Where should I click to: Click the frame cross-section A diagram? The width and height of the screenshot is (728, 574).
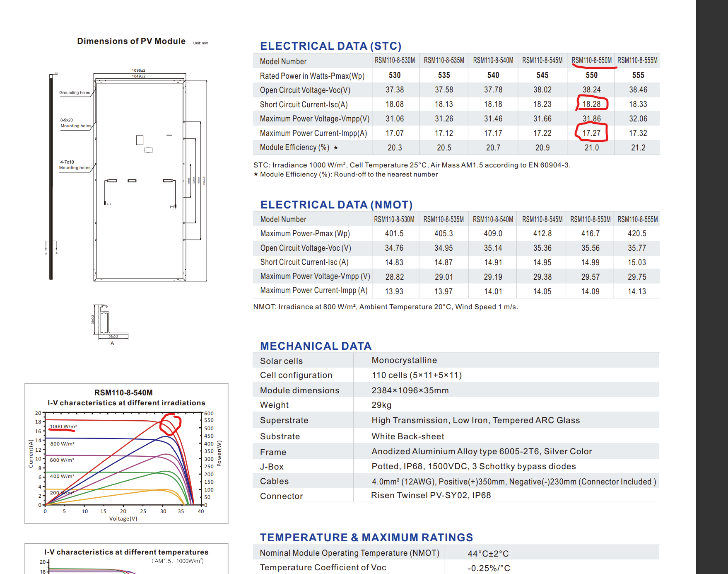pos(110,322)
